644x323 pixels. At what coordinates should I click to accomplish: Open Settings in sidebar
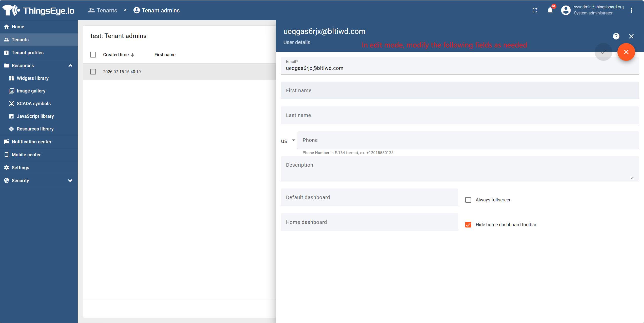39,168
